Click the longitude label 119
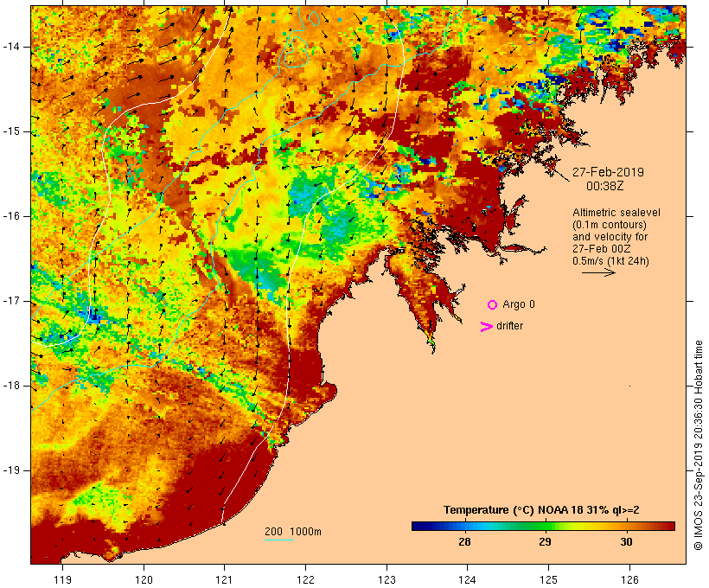The width and height of the screenshot is (709, 588). (62, 579)
